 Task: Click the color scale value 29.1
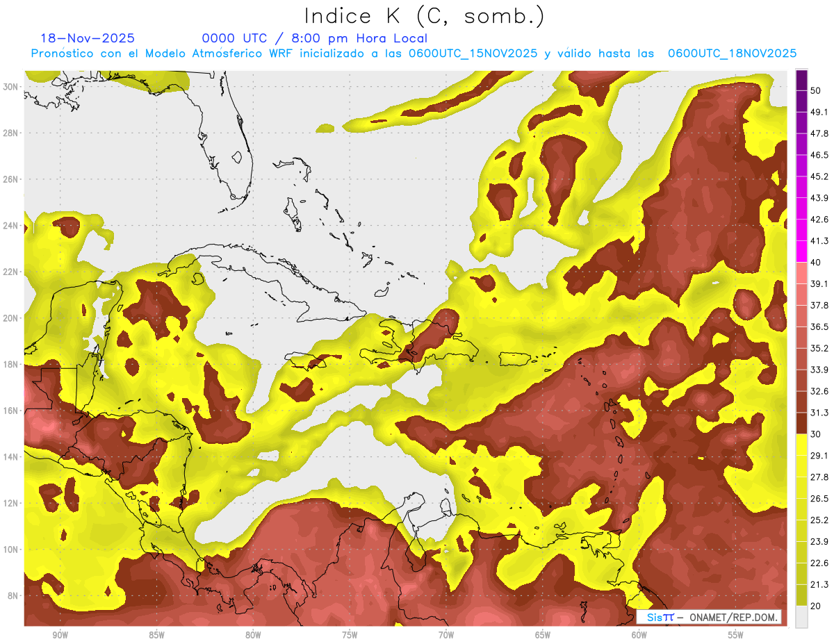819,455
